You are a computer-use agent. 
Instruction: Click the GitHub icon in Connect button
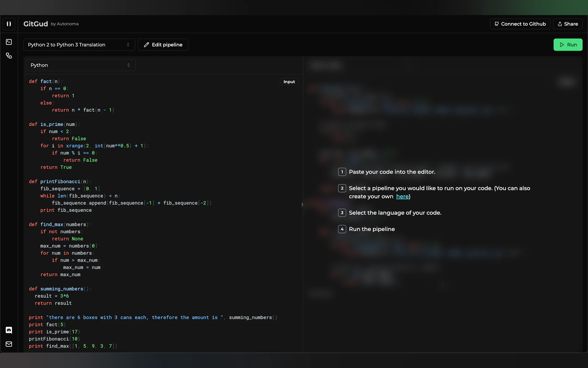[x=496, y=24]
